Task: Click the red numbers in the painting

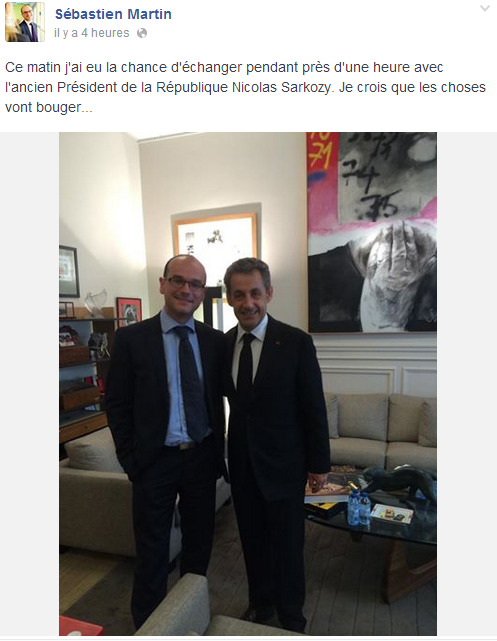Action: click(321, 151)
